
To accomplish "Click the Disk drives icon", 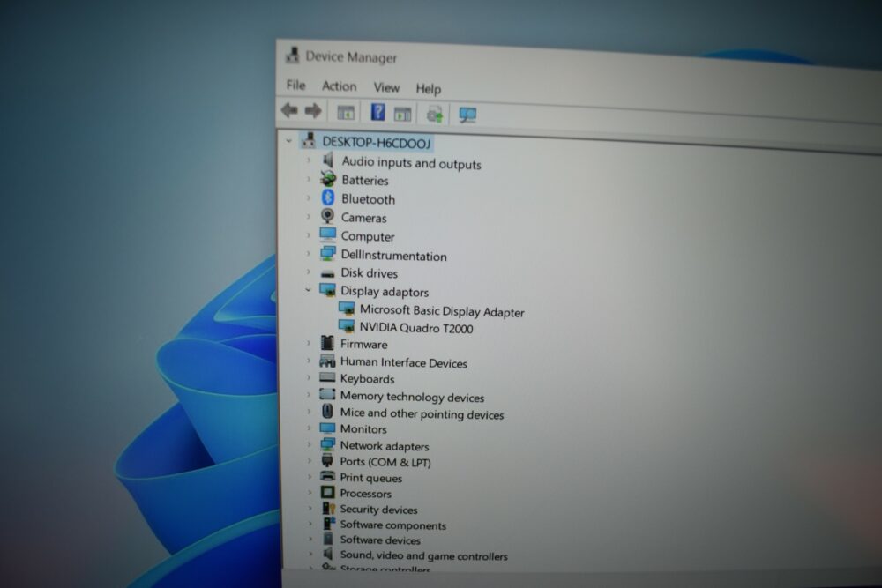I will click(x=327, y=273).
